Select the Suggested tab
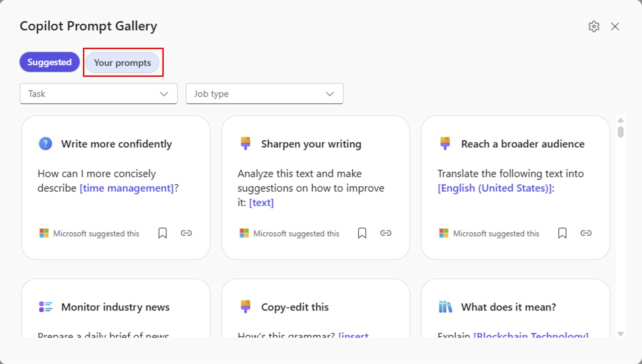 pos(49,62)
